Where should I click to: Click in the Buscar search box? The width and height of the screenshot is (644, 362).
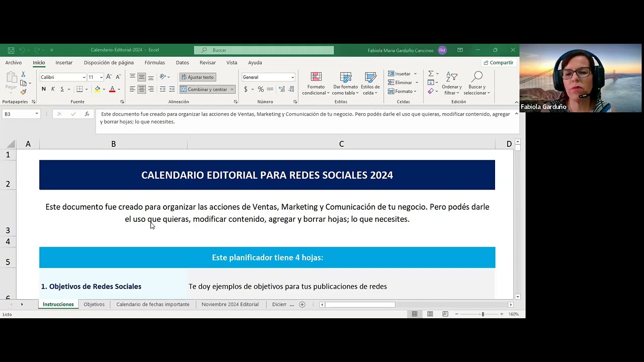pyautogui.click(x=264, y=50)
